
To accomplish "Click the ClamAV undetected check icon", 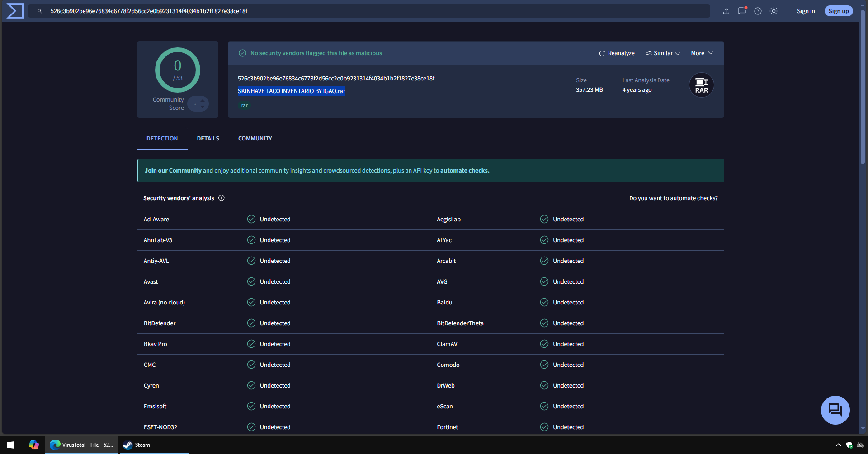I will (544, 344).
